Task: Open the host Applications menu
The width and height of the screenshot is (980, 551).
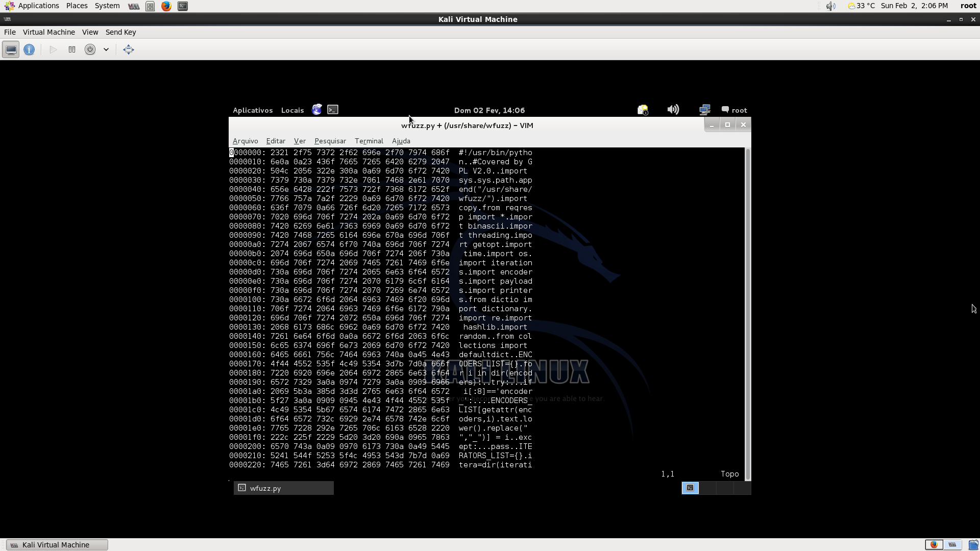Action: (32, 6)
